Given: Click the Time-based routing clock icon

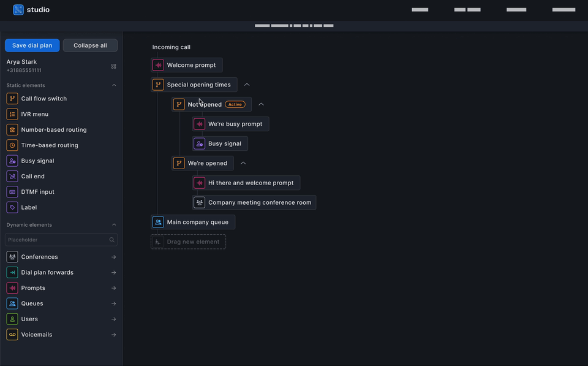Looking at the screenshot, I should point(12,145).
